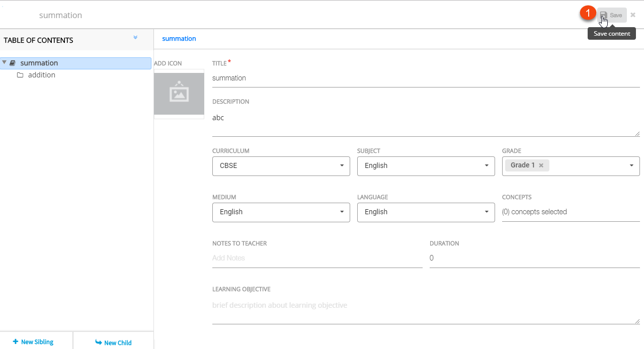Expand the Grade dropdown arrow
The width and height of the screenshot is (644, 349).
[x=631, y=166]
